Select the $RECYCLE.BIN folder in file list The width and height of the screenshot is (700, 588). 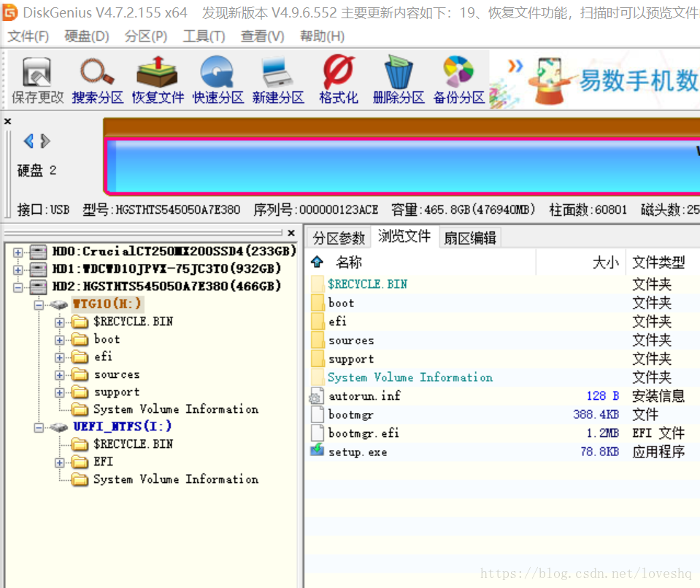click(x=367, y=285)
